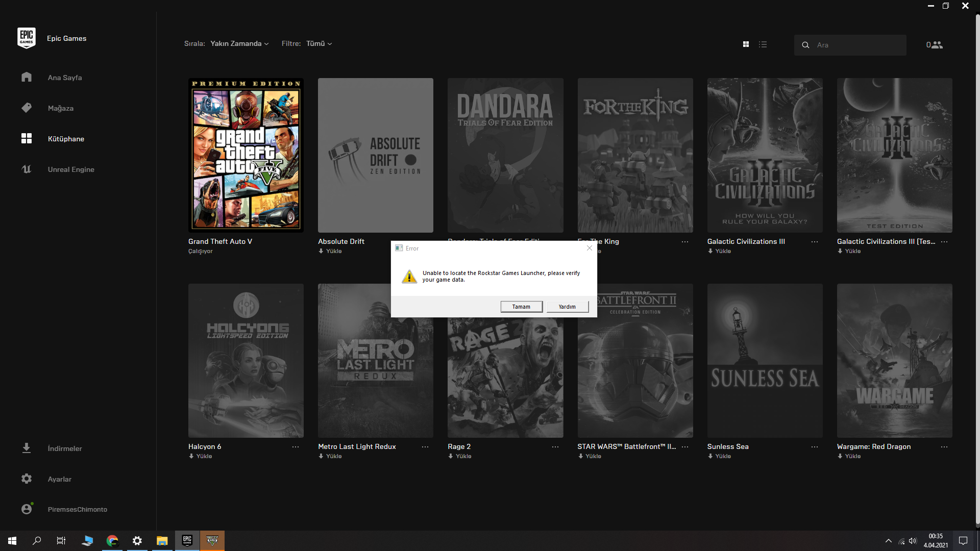This screenshot has width=980, height=551.
Task: Go to Ana Sayfa
Action: [x=65, y=78]
